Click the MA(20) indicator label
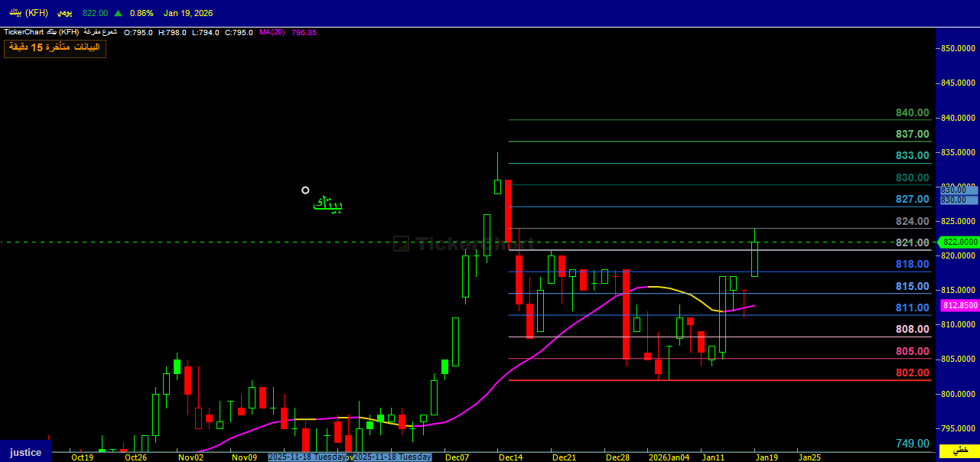The image size is (980, 462). tap(272, 32)
